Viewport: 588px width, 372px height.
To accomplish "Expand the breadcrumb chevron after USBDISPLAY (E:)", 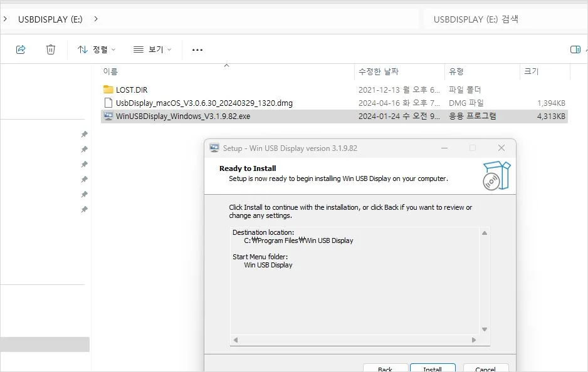I will (95, 19).
